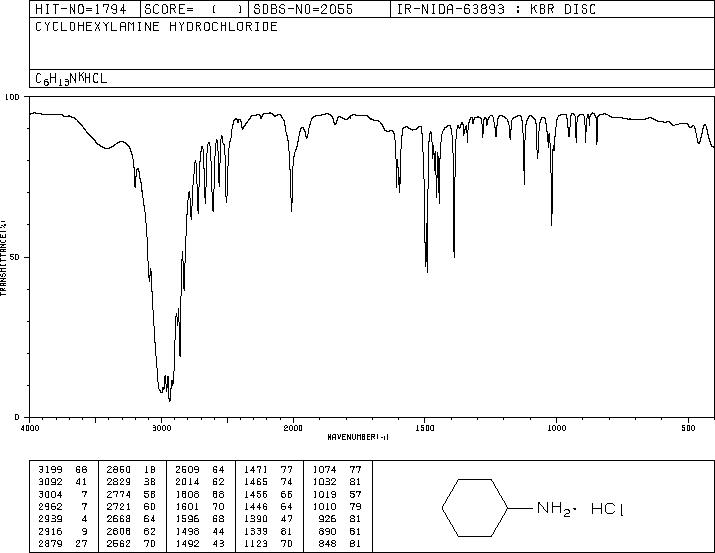Choose the 1492 peak table entry

200,544
